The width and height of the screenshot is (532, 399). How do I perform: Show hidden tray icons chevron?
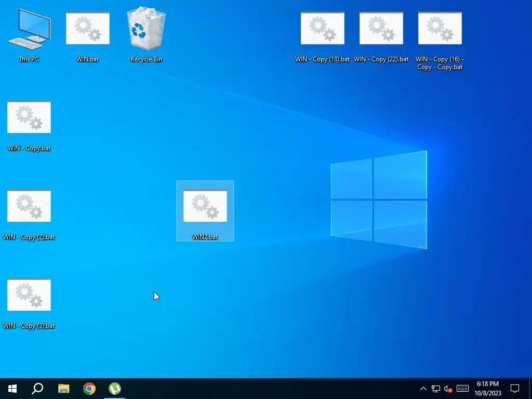click(423, 389)
